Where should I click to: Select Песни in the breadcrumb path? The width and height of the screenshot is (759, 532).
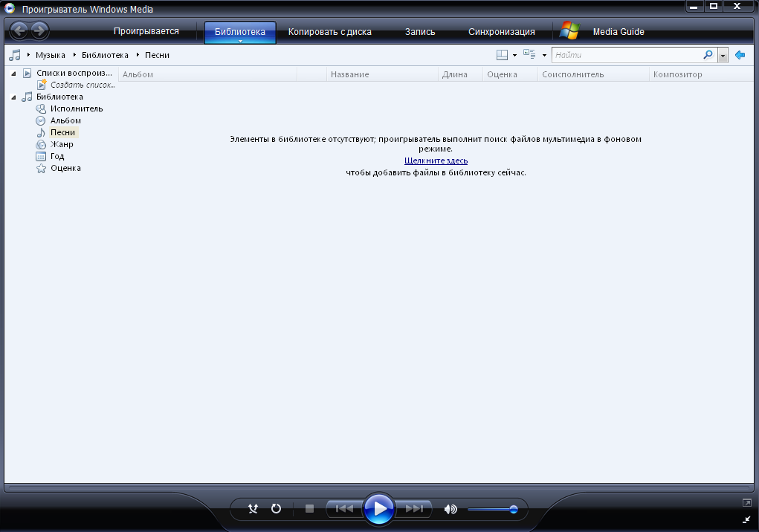(158, 55)
